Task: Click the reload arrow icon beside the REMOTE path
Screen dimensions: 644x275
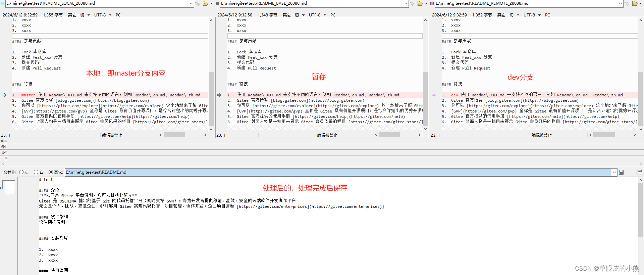Action: click(x=627, y=3)
